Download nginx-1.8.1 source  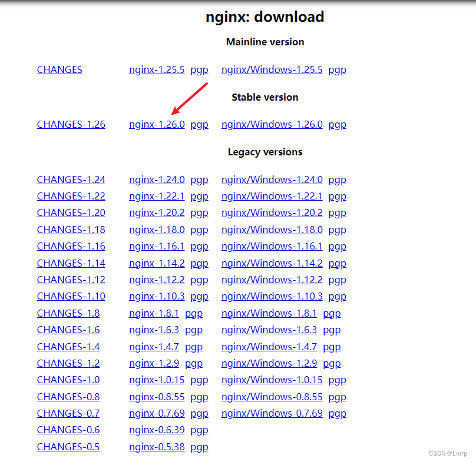(x=154, y=313)
